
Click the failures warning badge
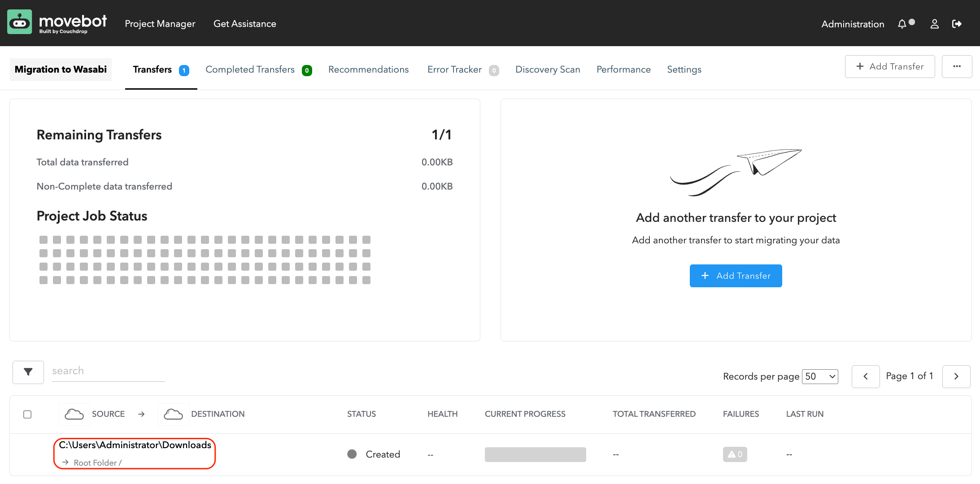coord(735,454)
